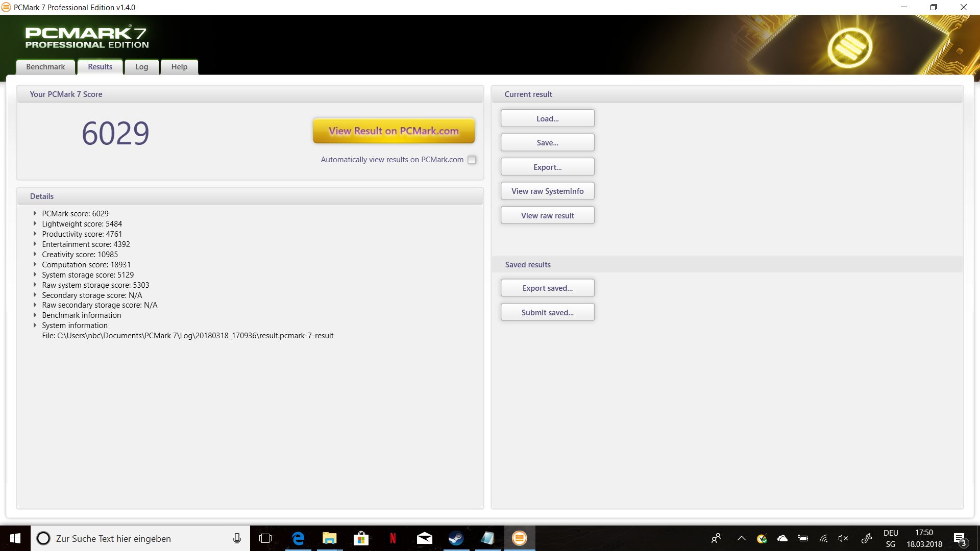
Task: Open Wi-Fi network tray icon
Action: pos(823,538)
